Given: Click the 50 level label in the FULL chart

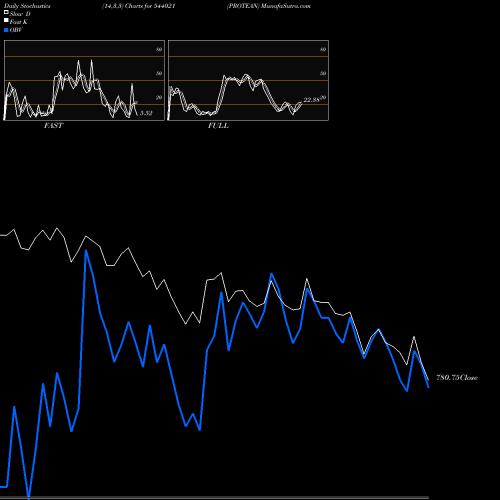Looking at the screenshot, I should [323, 73].
